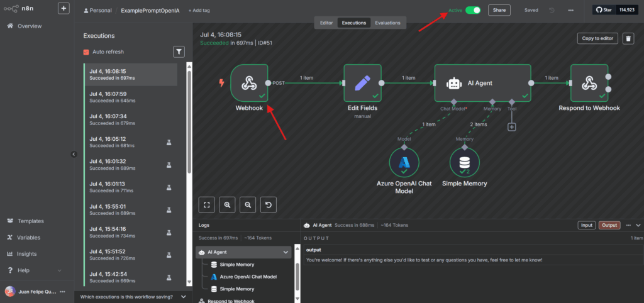Open the Evaluations tab
This screenshot has height=303, width=644.
(387, 23)
